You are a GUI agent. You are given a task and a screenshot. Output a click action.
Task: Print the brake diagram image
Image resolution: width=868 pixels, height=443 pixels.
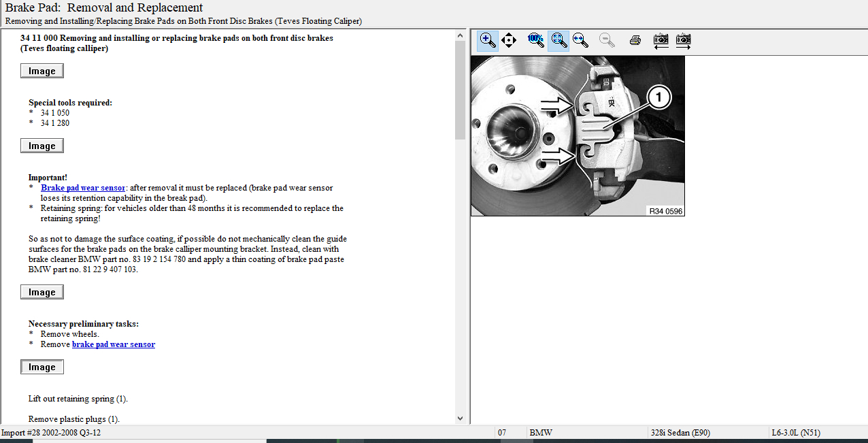(x=635, y=40)
